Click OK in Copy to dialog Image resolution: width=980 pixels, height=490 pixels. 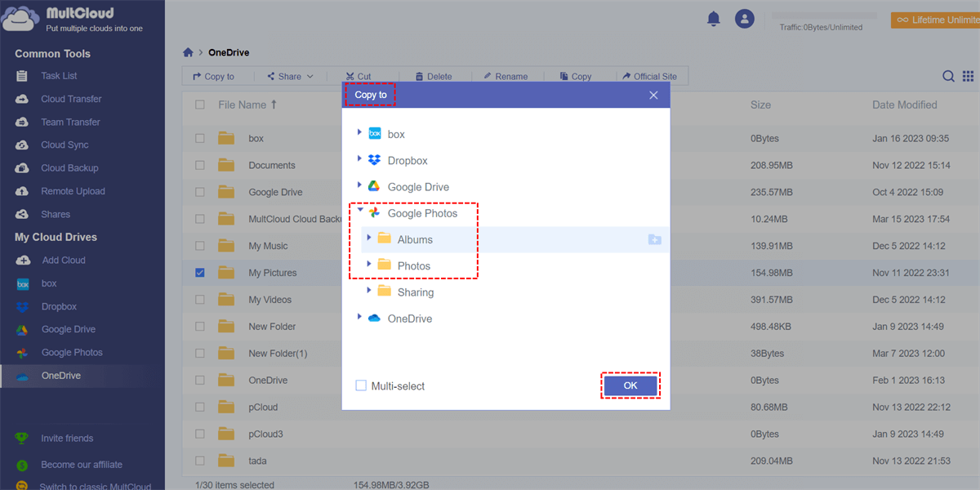click(630, 385)
